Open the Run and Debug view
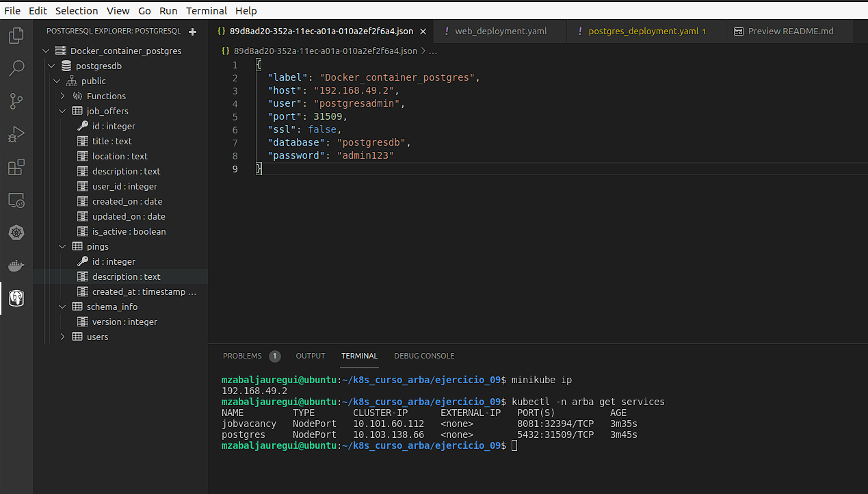 click(16, 134)
